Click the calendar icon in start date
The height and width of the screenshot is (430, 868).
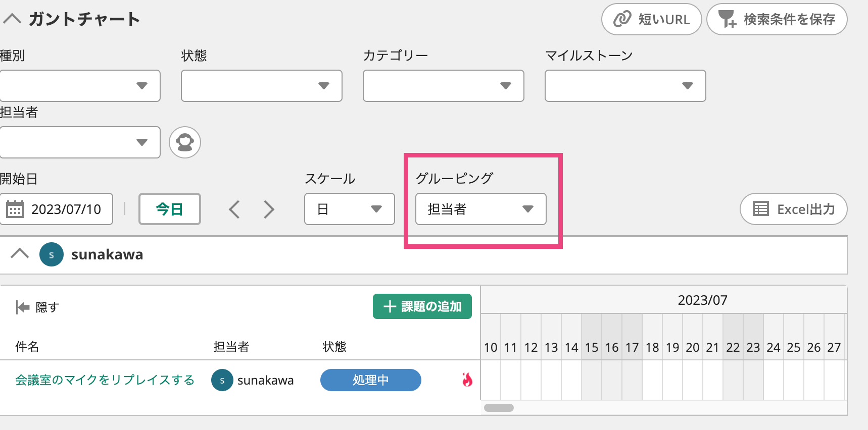[15, 209]
